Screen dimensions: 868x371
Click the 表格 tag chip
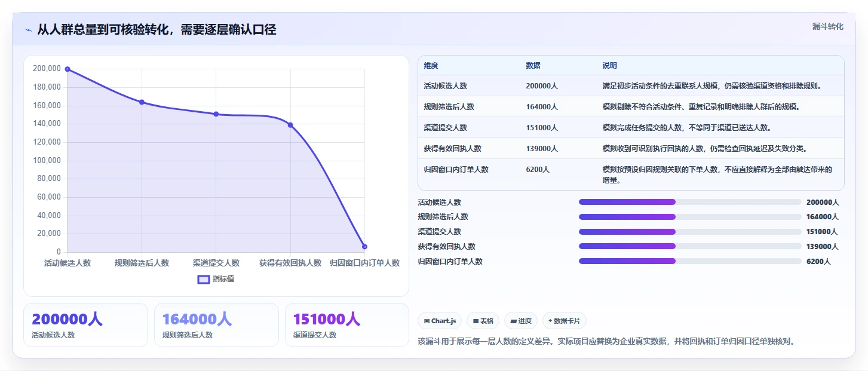[483, 321]
